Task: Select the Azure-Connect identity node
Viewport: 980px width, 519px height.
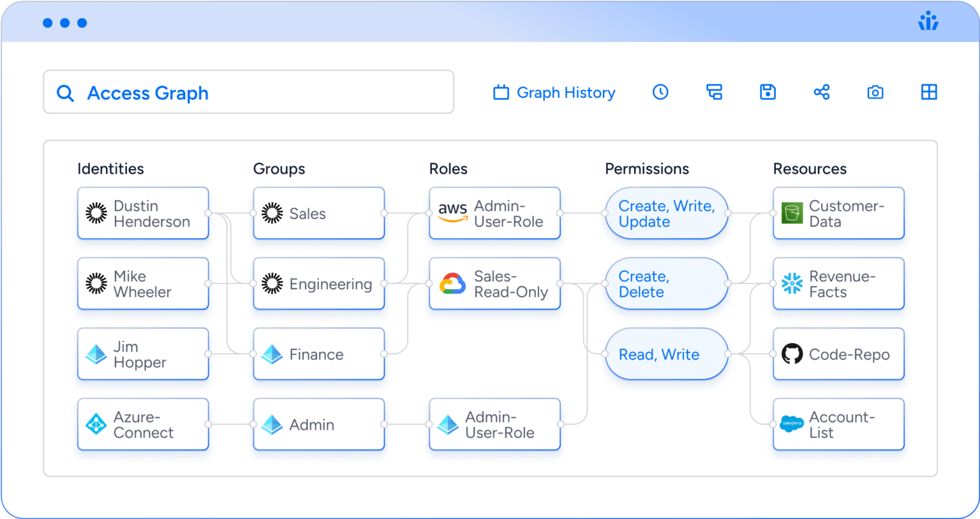Action: pyautogui.click(x=143, y=425)
